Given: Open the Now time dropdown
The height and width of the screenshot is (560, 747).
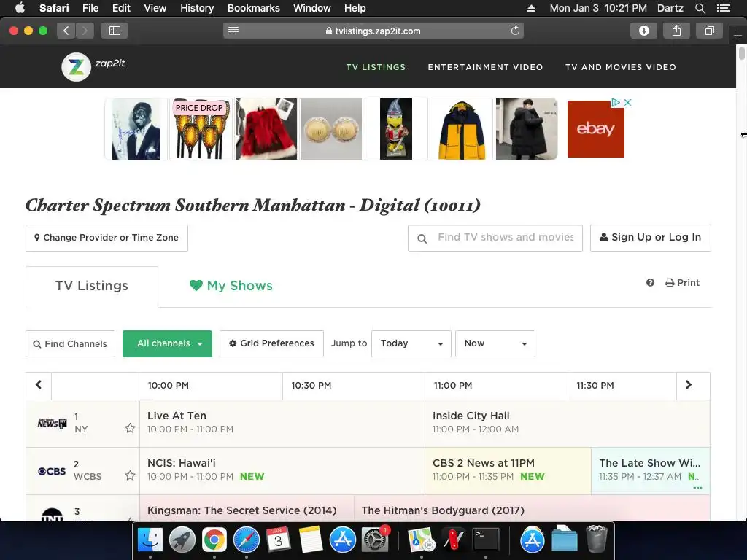Looking at the screenshot, I should pyautogui.click(x=495, y=343).
